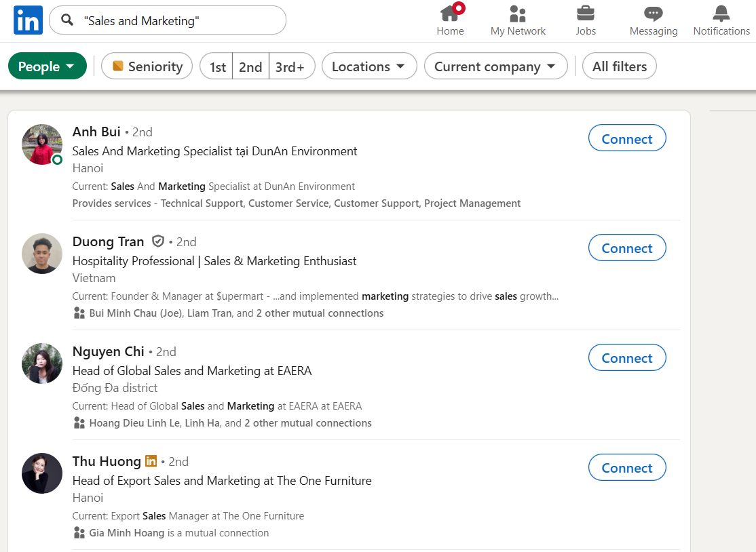Open the Anh Bui name link

96,132
